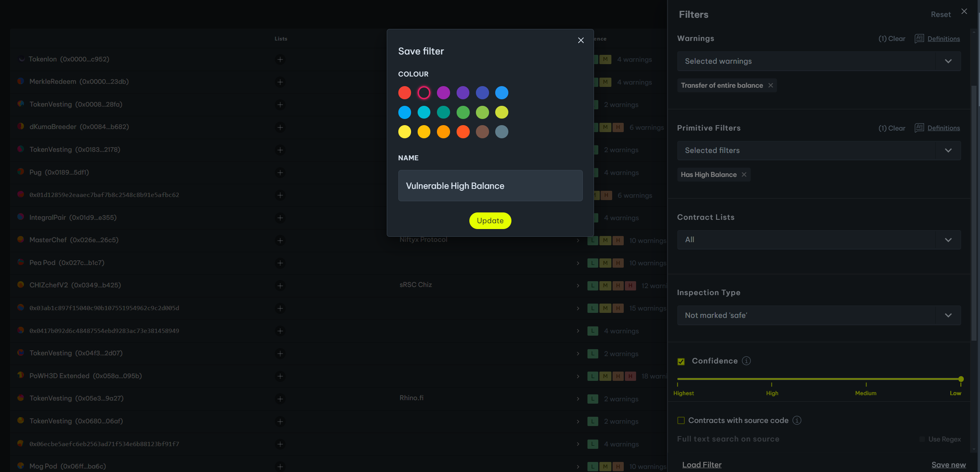Image resolution: width=980 pixels, height=472 pixels.
Task: Open Warnings Definitions icon link
Action: 919,39
